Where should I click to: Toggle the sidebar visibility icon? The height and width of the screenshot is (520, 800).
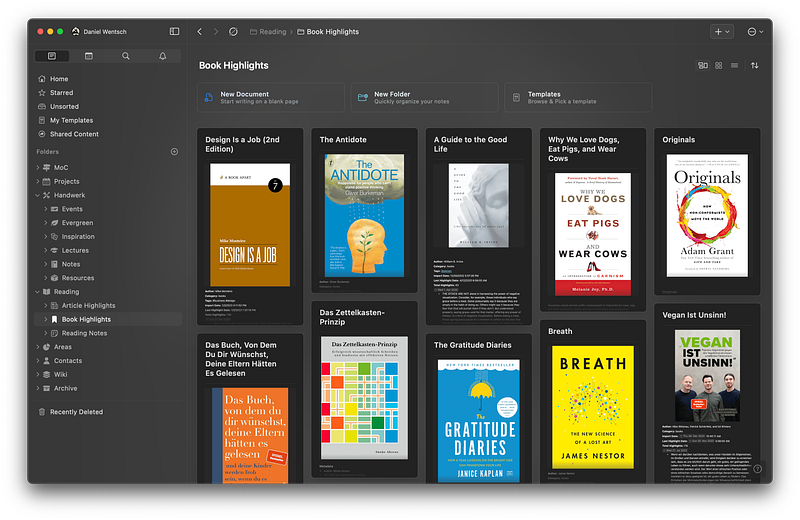(174, 31)
